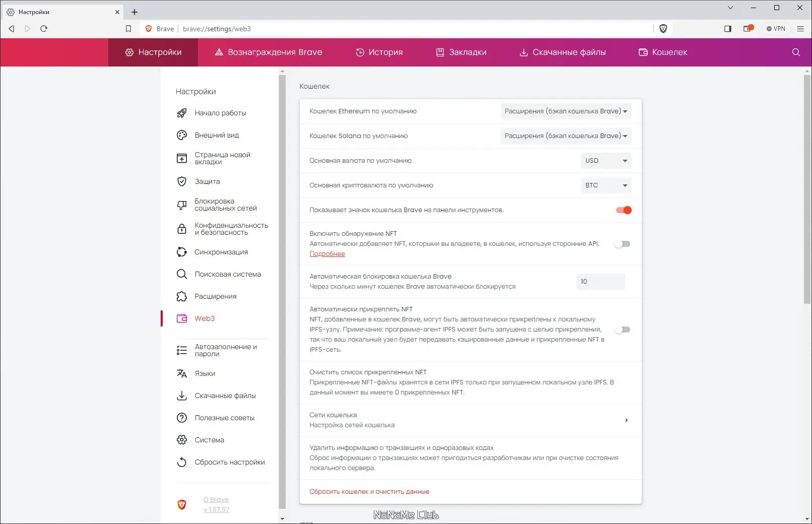Open the Кошелек Ethereum по умолчанию dropdown
The height and width of the screenshot is (524, 812).
click(566, 111)
